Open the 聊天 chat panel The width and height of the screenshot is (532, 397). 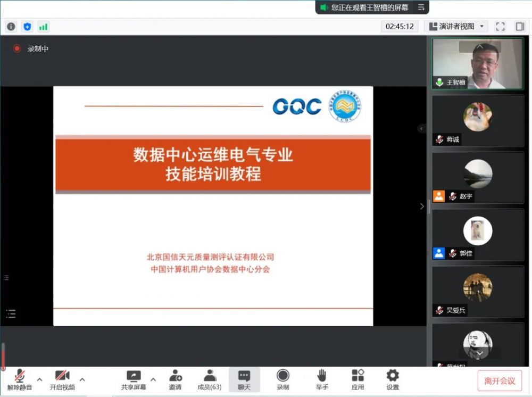[244, 379]
